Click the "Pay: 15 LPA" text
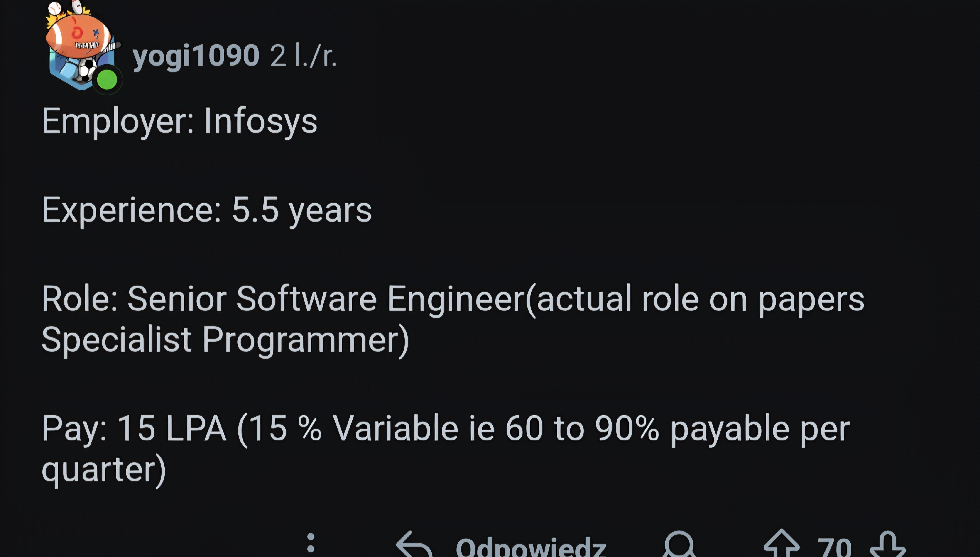The image size is (980, 557). pyautogui.click(x=134, y=428)
